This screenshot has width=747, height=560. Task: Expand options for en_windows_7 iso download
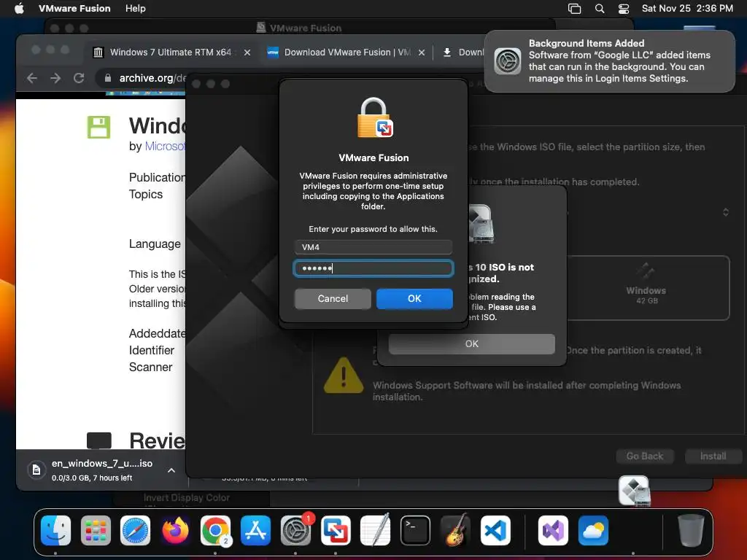pos(171,470)
